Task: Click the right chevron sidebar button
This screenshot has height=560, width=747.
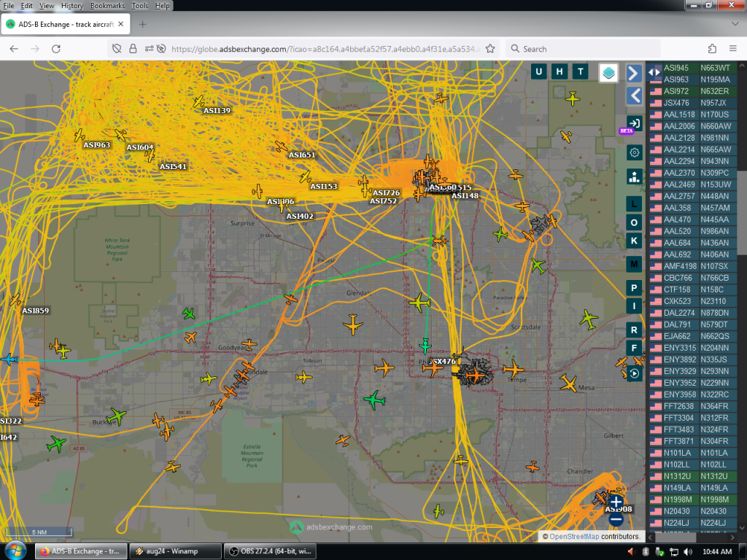Action: pos(634,74)
